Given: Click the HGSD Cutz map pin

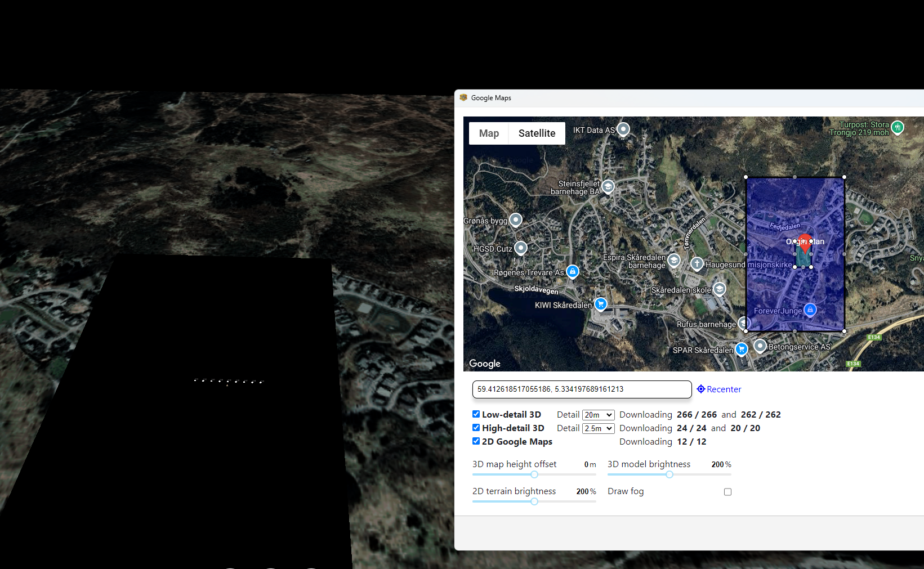Looking at the screenshot, I should pyautogui.click(x=521, y=248).
